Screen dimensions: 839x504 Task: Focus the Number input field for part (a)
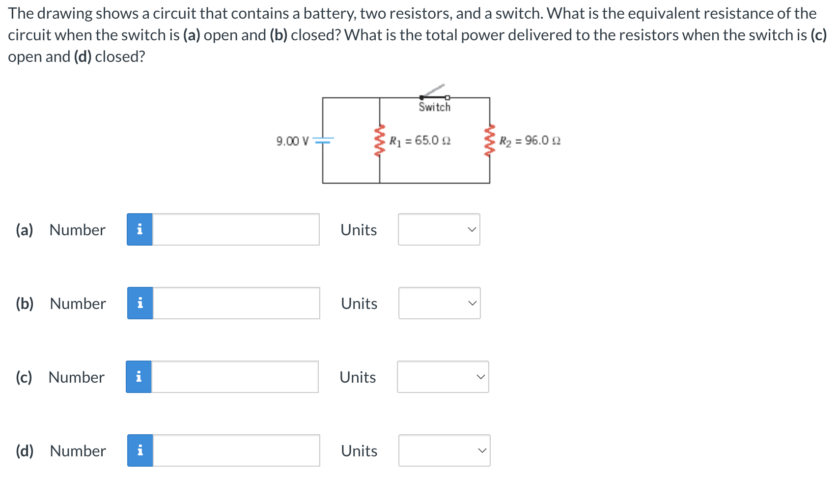[236, 229]
